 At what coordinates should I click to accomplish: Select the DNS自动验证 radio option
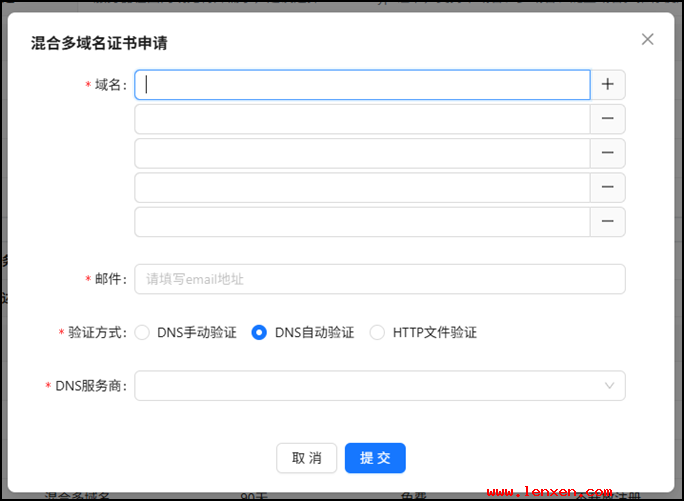260,333
